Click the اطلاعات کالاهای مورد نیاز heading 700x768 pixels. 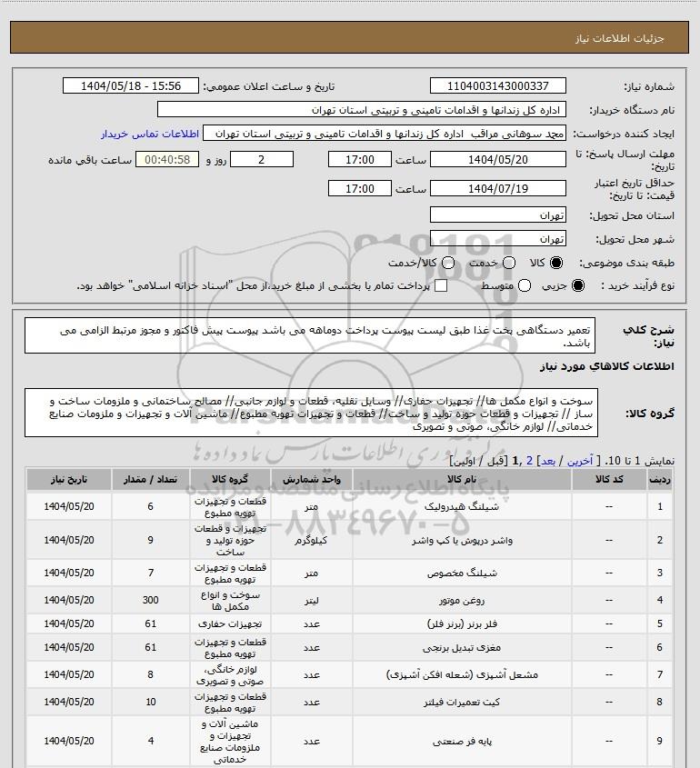[607, 366]
